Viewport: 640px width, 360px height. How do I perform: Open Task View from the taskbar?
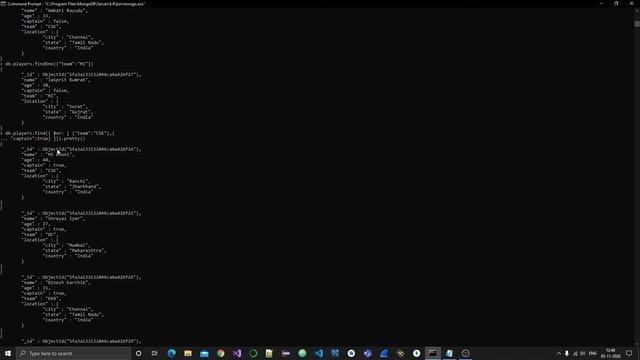point(155,353)
